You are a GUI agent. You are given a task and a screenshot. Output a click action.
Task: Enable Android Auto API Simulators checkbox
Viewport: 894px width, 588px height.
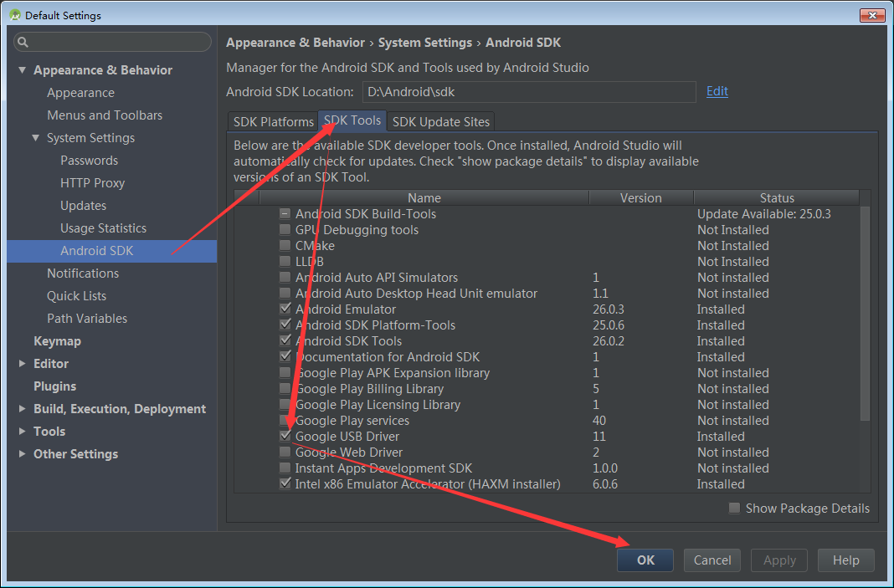285,278
